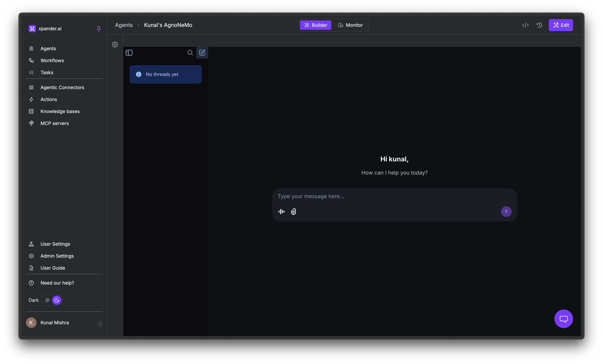This screenshot has width=603, height=364.
Task: Select the Builder tab
Action: coord(315,25)
